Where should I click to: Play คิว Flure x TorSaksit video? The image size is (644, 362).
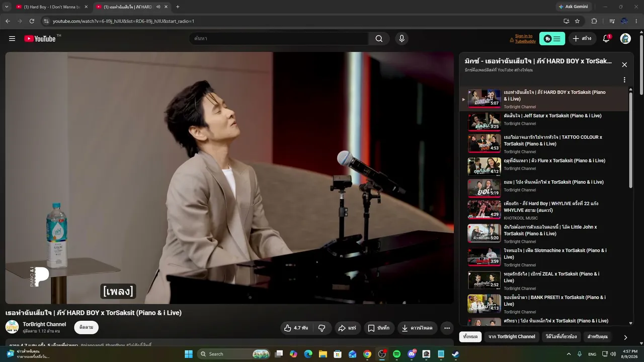click(x=548, y=166)
